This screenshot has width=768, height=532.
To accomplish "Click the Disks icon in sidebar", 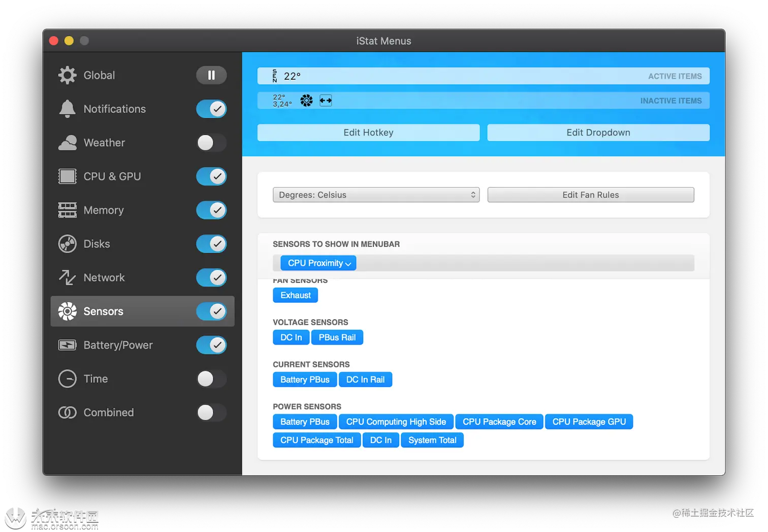I will pos(67,244).
